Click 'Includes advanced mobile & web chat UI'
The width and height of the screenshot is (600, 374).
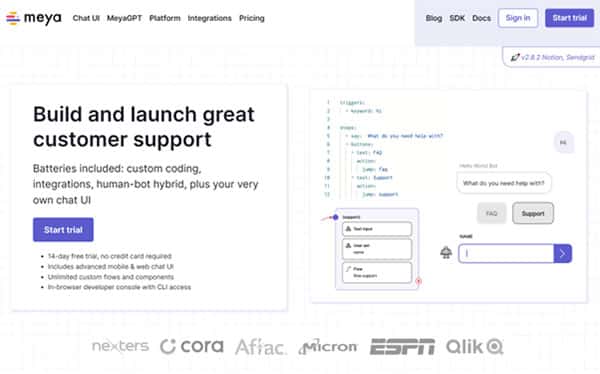point(111,266)
